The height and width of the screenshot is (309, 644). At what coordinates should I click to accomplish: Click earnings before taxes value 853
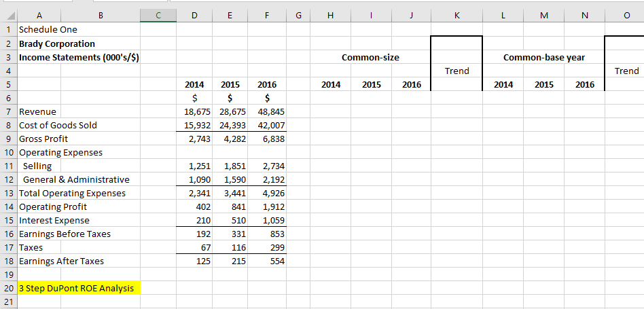(277, 234)
